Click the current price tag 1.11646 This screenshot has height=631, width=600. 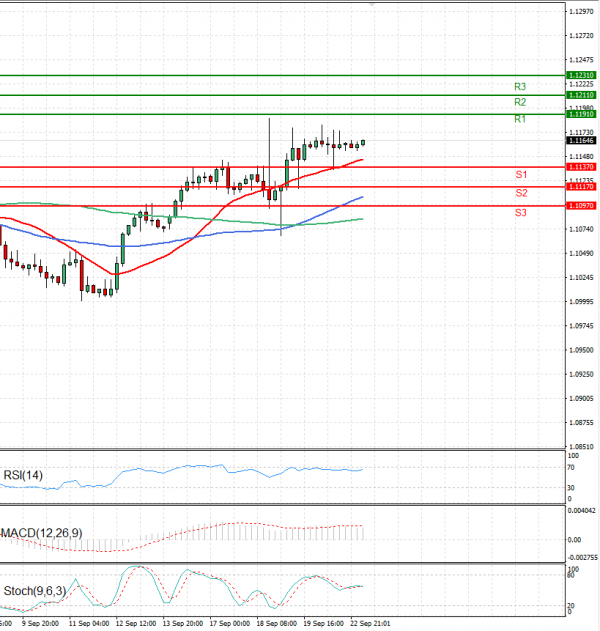(x=581, y=141)
